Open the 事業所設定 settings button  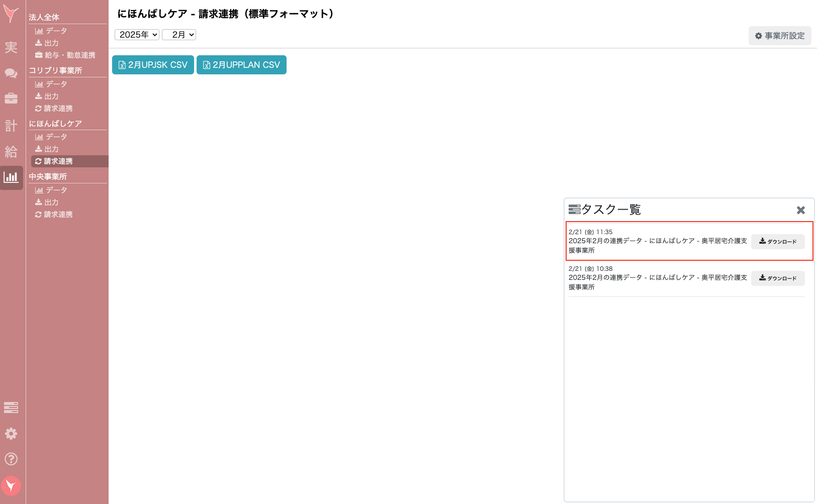780,35
